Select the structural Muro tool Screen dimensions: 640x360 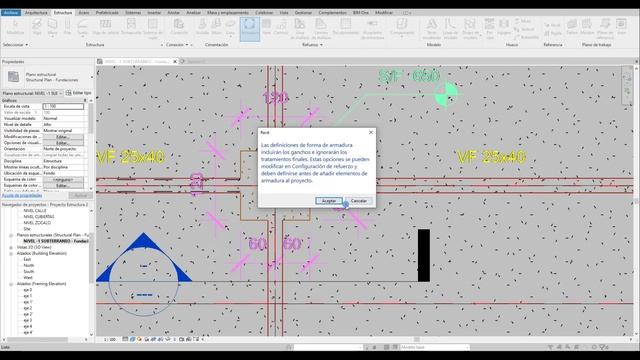53,27
